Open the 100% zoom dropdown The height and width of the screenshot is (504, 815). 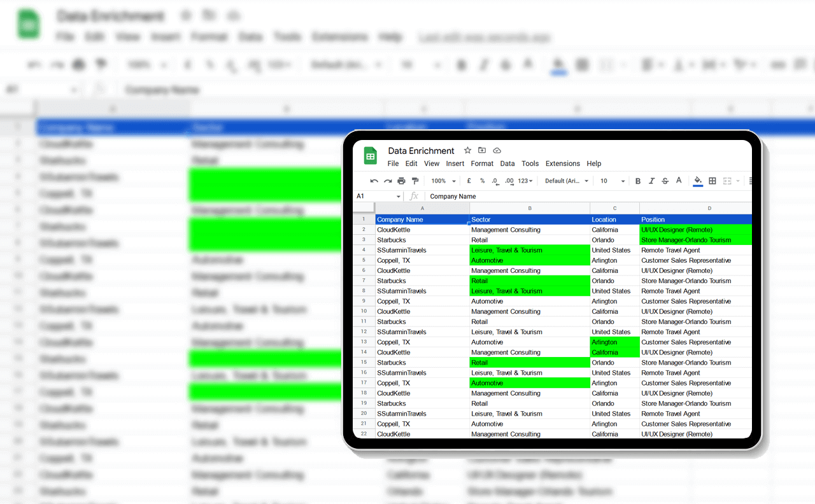tap(443, 181)
